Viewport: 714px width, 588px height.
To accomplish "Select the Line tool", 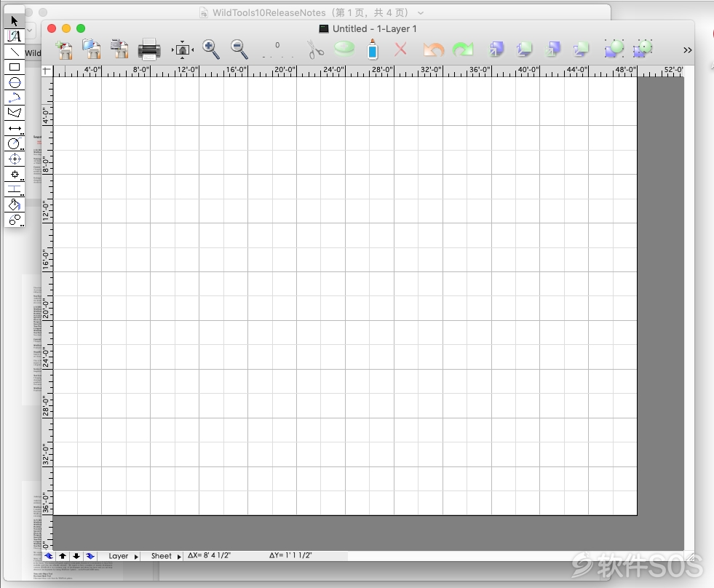I will 14,52.
